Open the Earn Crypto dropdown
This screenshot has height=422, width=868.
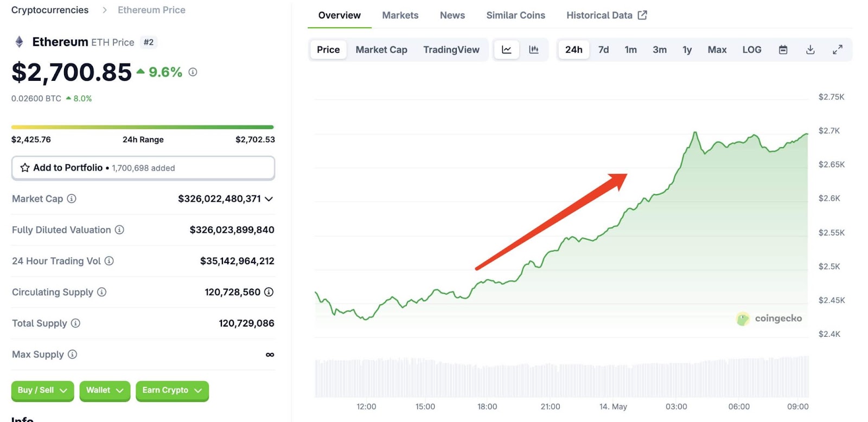(172, 391)
